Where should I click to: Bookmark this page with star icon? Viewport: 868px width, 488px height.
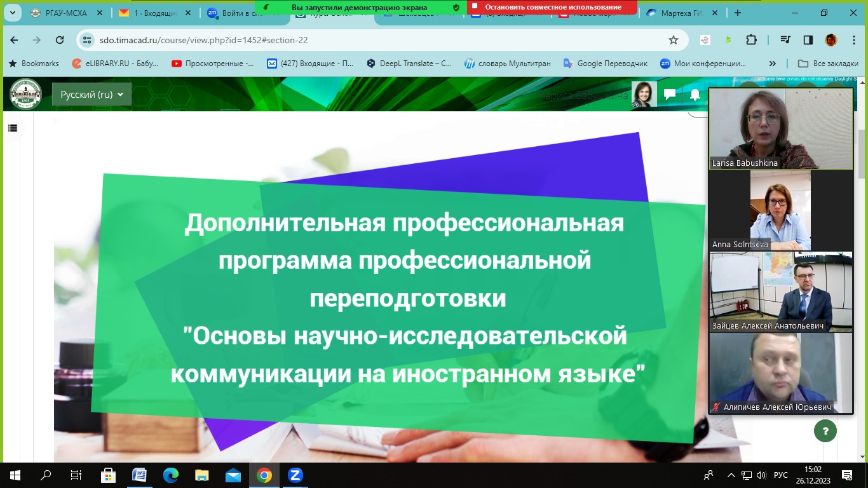pyautogui.click(x=674, y=40)
